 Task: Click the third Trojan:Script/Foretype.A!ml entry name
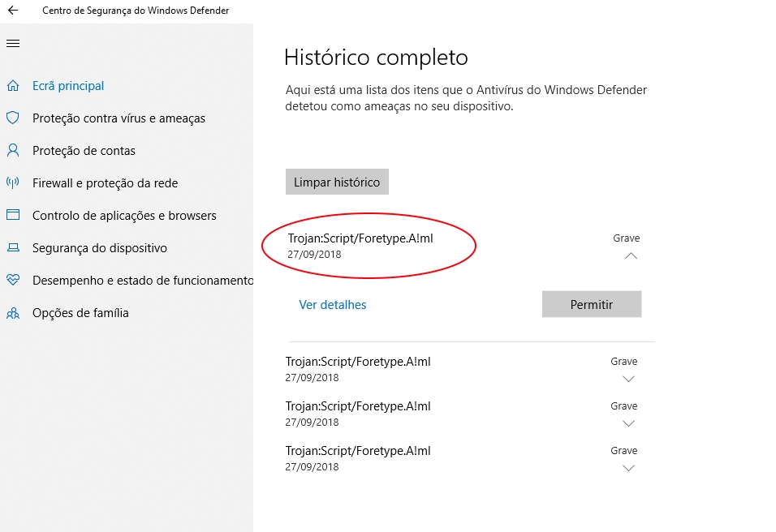358,406
